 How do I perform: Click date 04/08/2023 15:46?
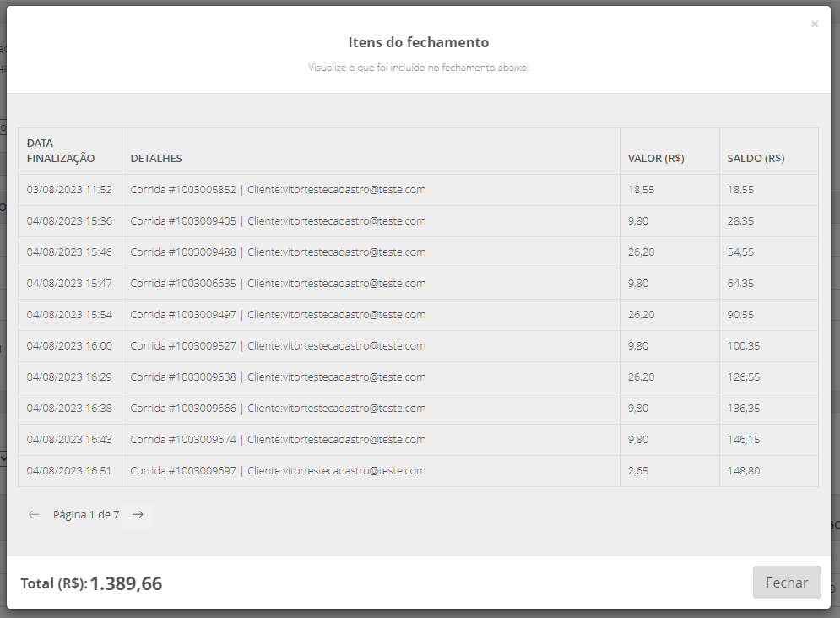(x=69, y=252)
